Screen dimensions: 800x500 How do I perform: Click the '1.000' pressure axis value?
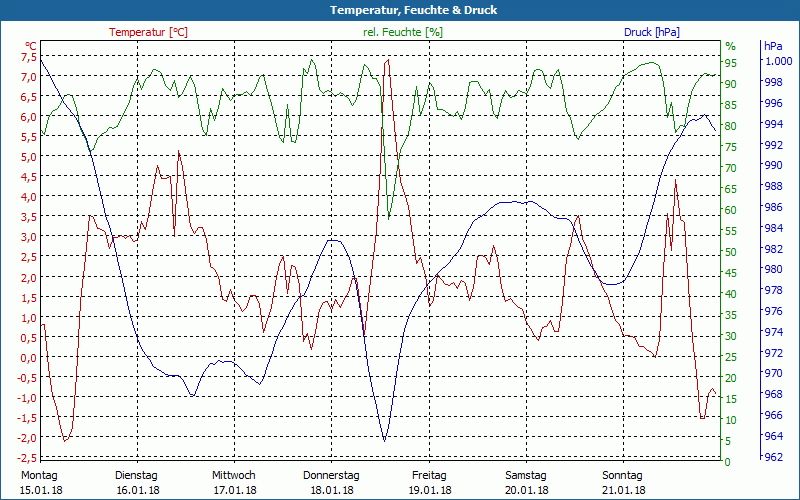pos(779,61)
